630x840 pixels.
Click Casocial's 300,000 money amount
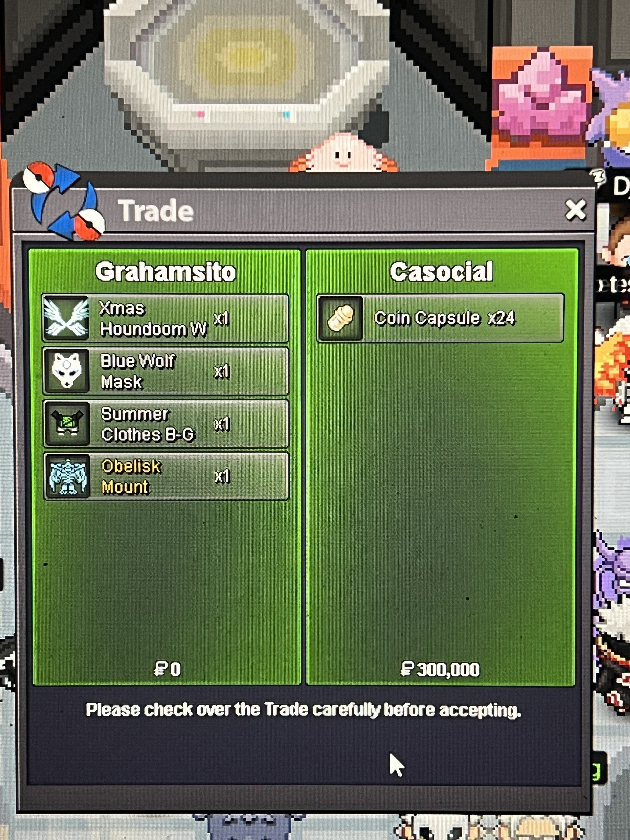pos(440,669)
